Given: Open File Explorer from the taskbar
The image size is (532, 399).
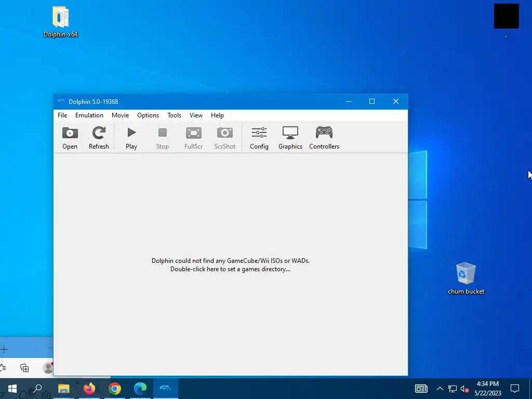Looking at the screenshot, I should pos(63,389).
